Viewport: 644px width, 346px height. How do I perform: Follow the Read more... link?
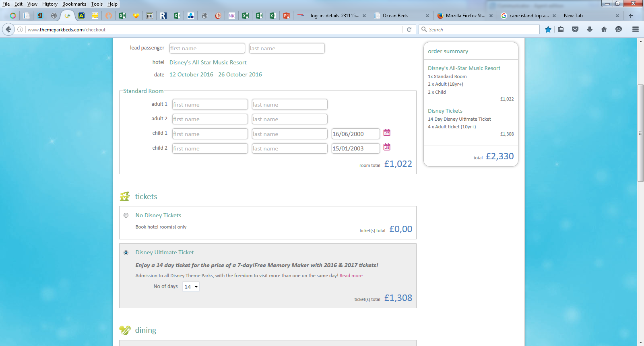(353, 276)
